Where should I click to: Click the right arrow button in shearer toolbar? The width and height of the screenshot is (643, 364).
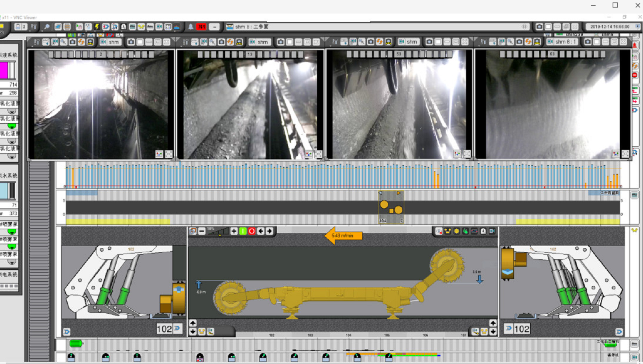(269, 231)
